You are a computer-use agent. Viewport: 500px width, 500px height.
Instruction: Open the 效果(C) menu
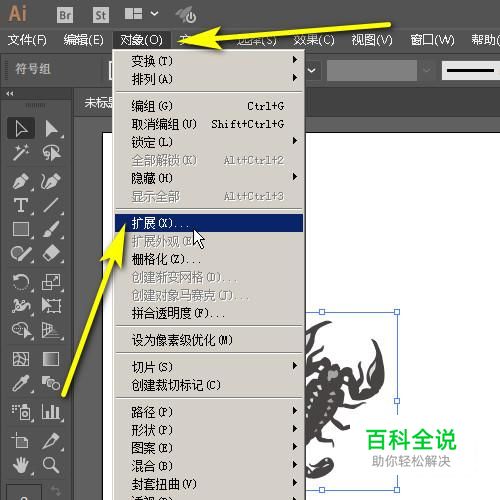coord(314,40)
